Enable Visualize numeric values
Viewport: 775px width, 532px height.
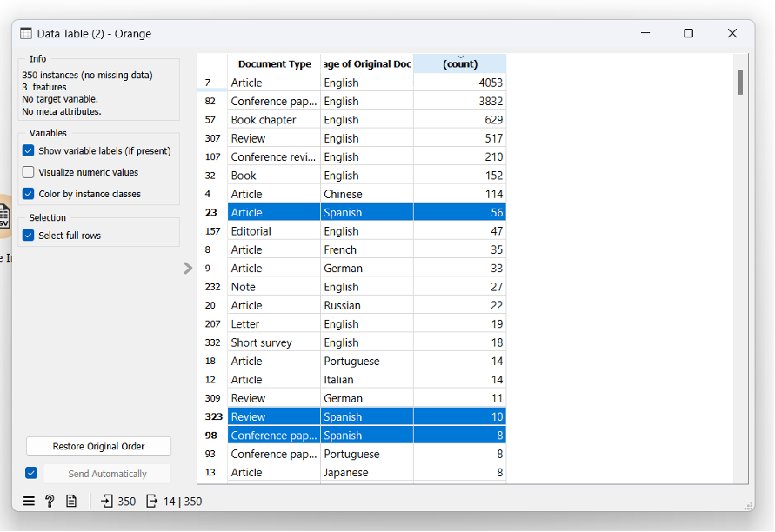click(29, 172)
